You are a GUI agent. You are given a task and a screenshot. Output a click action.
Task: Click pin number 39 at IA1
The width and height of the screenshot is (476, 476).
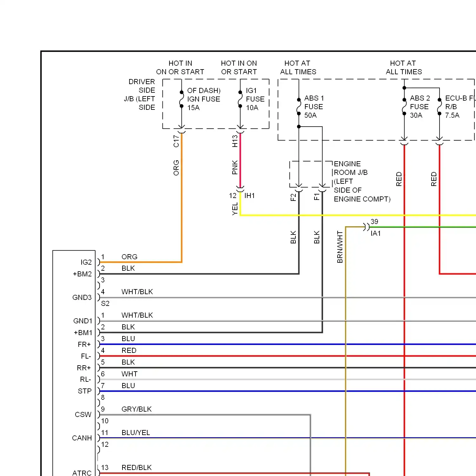click(x=374, y=221)
